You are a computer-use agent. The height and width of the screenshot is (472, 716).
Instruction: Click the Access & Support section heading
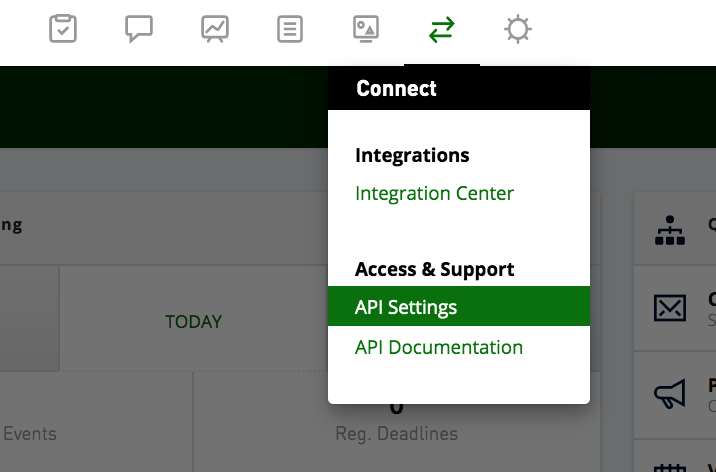pos(434,269)
